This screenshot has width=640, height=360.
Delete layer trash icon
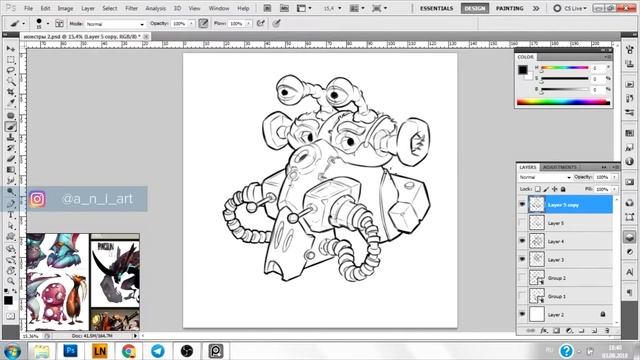point(607,331)
